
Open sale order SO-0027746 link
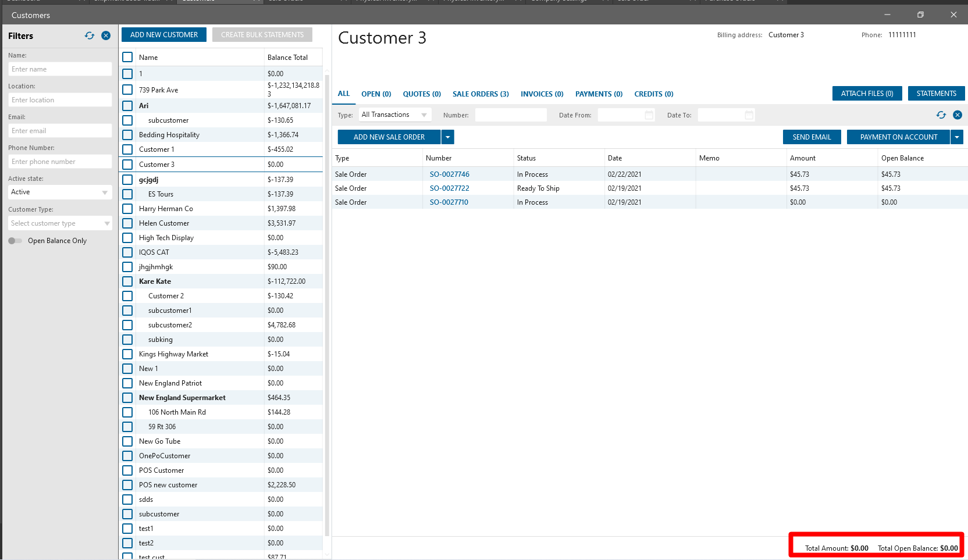(x=449, y=174)
